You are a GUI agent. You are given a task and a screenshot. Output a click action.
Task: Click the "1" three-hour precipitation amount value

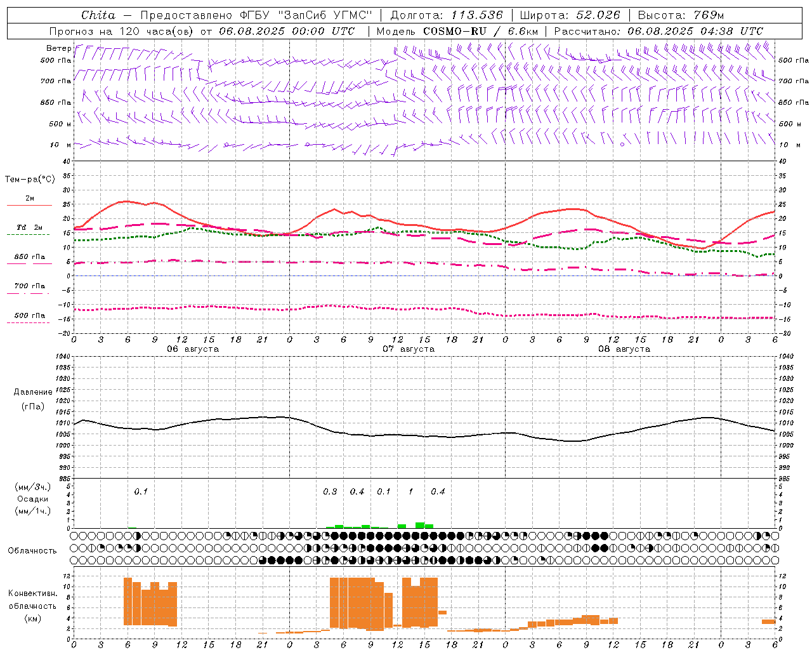pos(411,492)
